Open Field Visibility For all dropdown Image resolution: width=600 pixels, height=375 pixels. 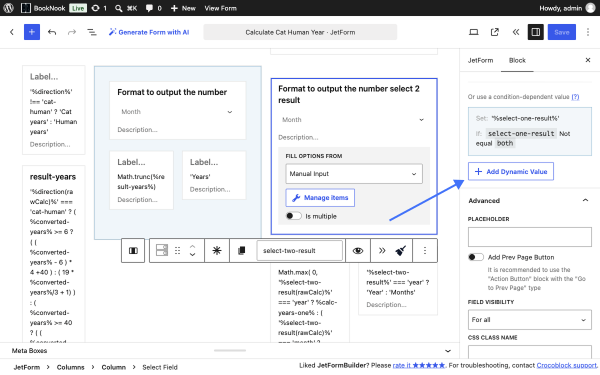tap(530, 320)
